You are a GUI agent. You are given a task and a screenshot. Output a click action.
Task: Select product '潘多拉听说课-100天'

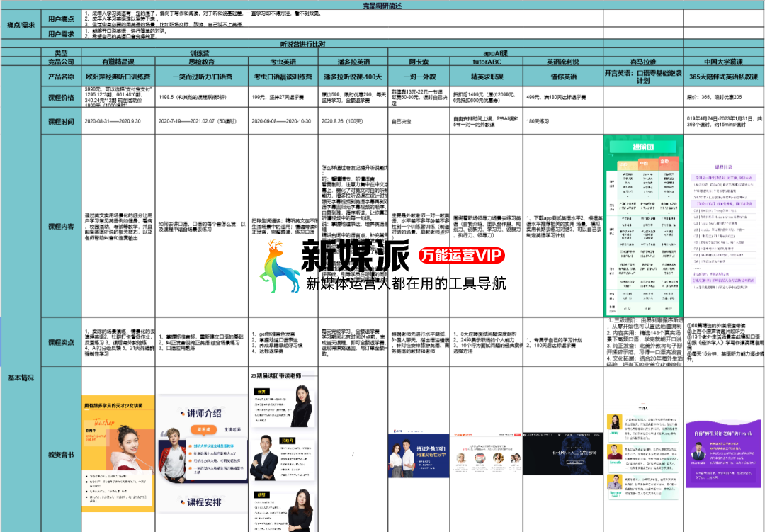click(353, 77)
